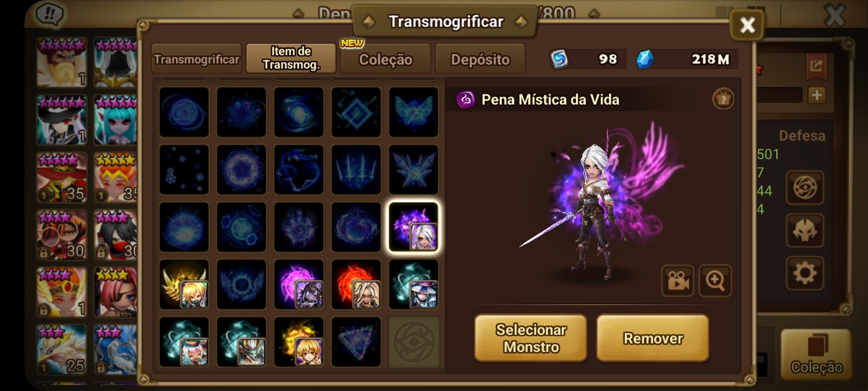Open the chat speech bubble icon
Viewport: 868px width, 391px height.
point(50,15)
